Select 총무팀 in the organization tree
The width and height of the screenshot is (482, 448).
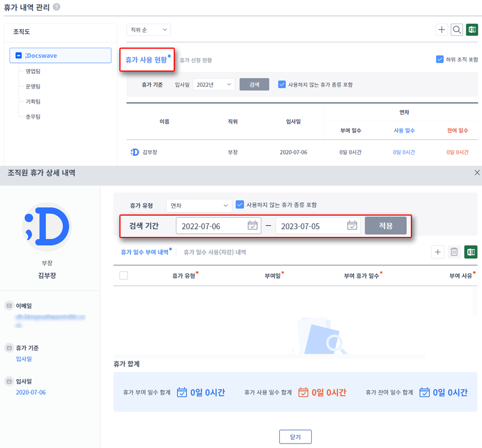click(33, 116)
